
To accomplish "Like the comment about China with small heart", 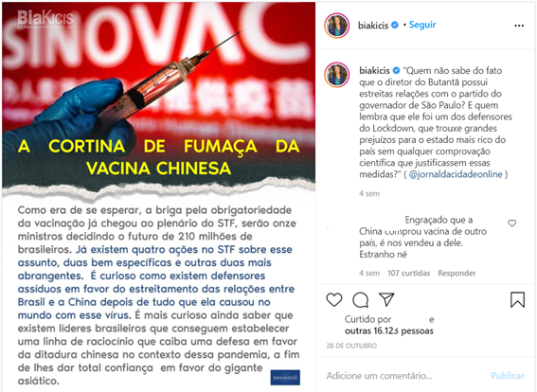I will coord(511,223).
